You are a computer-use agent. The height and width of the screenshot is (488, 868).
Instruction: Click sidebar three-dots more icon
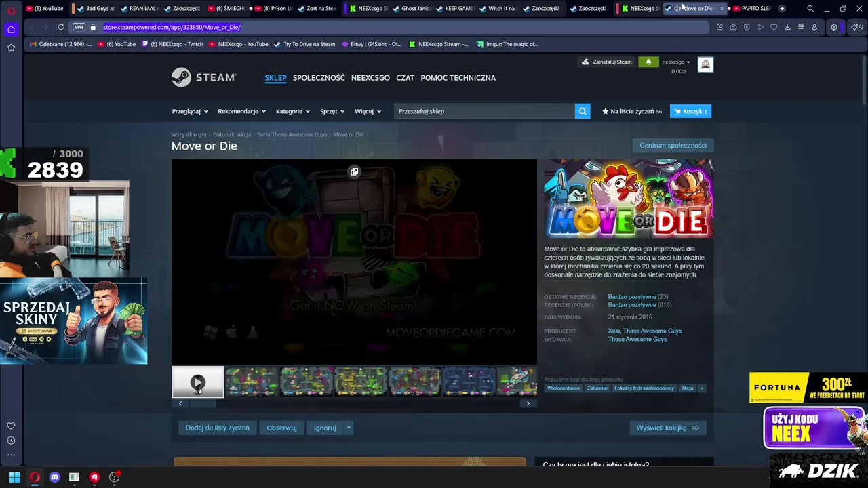[11, 455]
